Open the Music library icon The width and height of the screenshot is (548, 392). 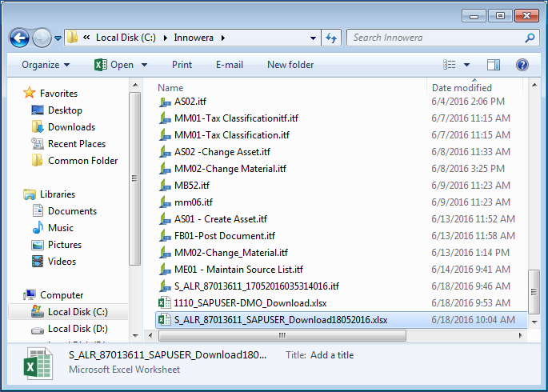38,228
